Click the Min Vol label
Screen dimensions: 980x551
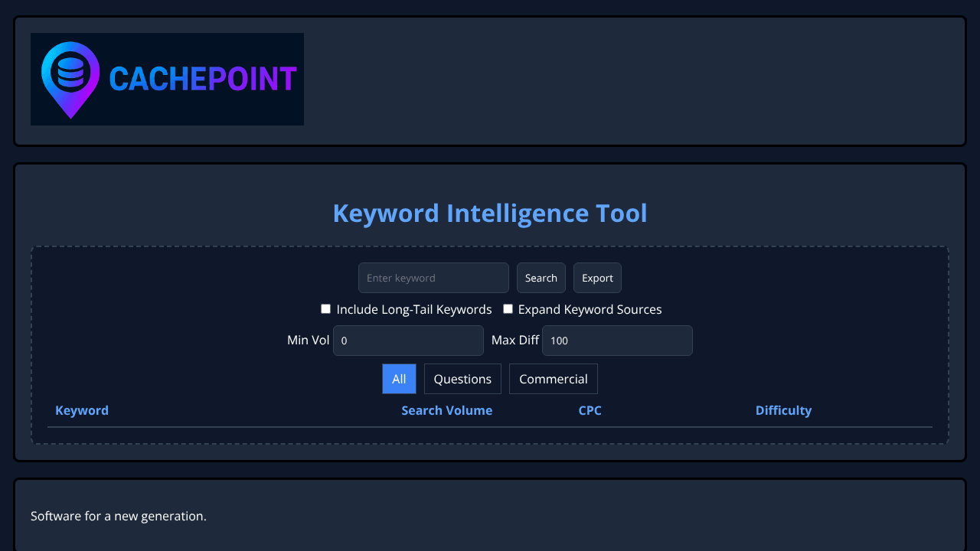coord(308,340)
